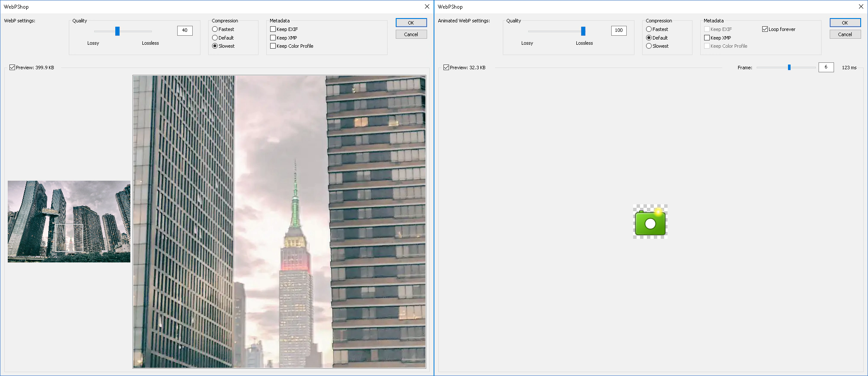Click the city skyline navigator thumbnail

[x=69, y=222]
